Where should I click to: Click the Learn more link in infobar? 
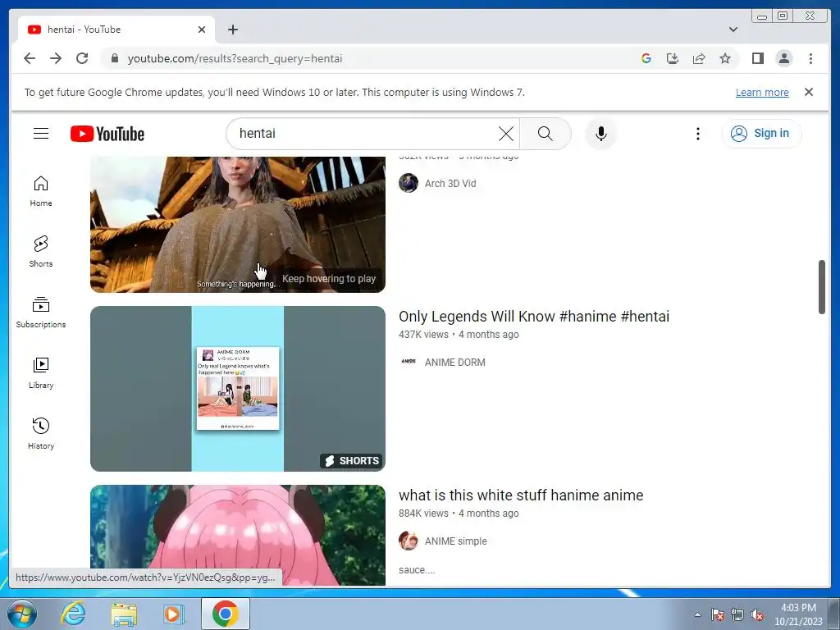762,92
